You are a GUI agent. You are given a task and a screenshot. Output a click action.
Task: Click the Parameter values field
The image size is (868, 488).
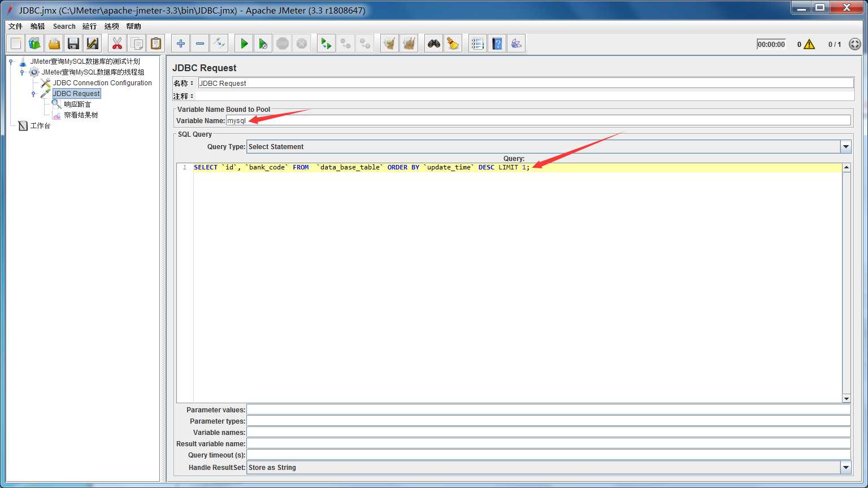tap(548, 409)
